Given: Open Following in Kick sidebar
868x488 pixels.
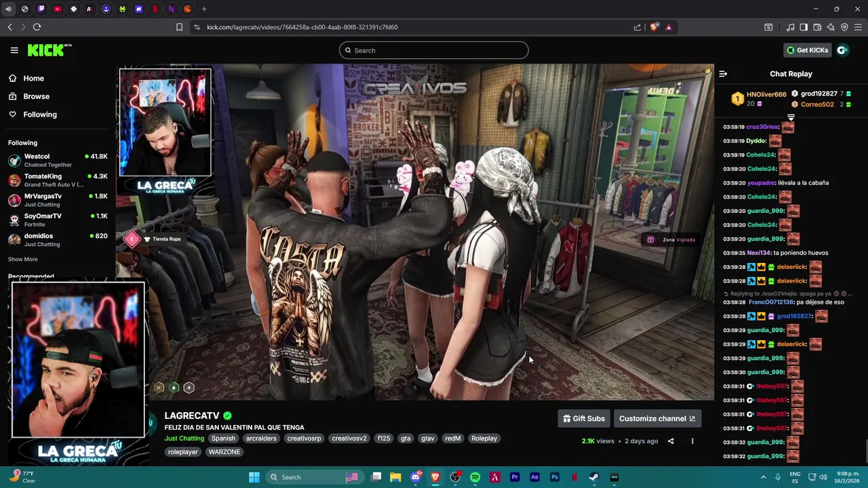Looking at the screenshot, I should pos(33,115).
